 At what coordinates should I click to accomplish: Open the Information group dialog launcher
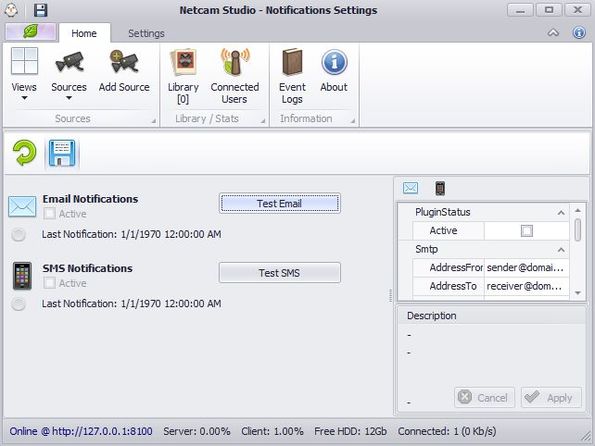tap(353, 121)
